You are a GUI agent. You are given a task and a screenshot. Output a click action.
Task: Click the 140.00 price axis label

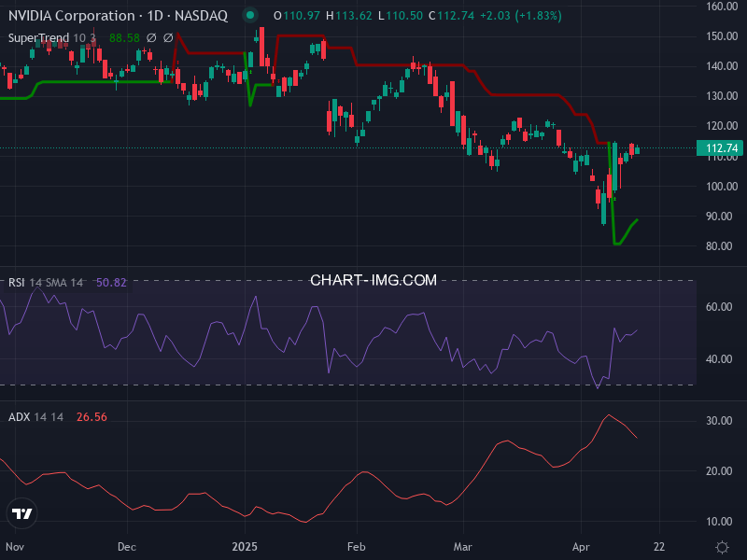pyautogui.click(x=722, y=66)
